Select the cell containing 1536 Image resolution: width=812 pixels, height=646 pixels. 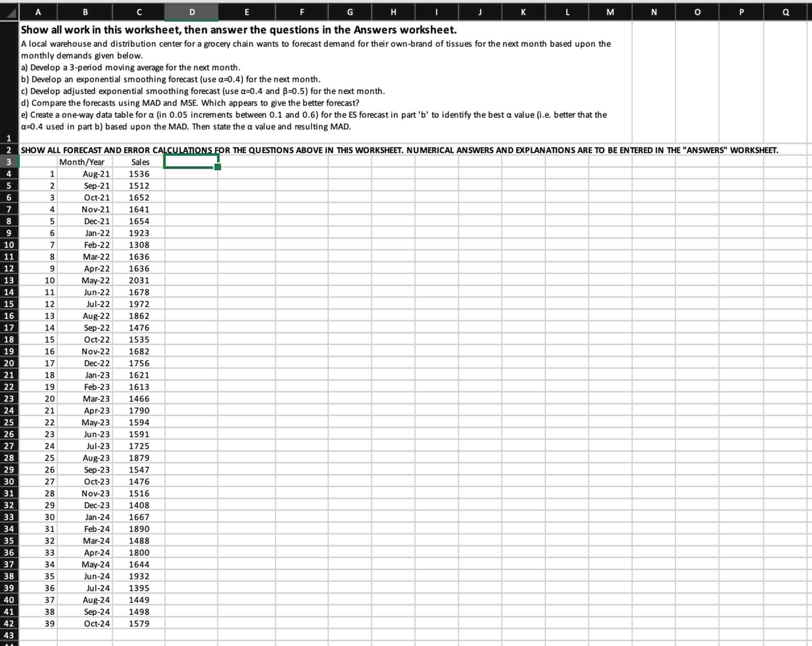click(139, 174)
